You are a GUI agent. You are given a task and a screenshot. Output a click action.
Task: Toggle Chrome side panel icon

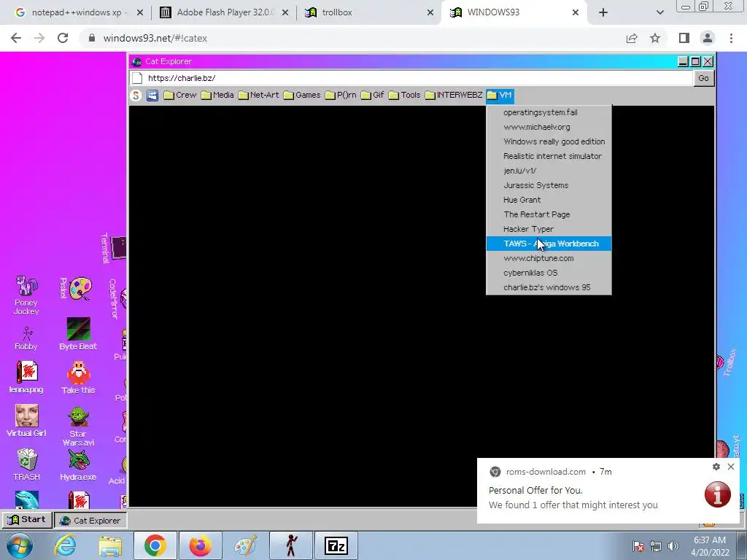tap(684, 38)
